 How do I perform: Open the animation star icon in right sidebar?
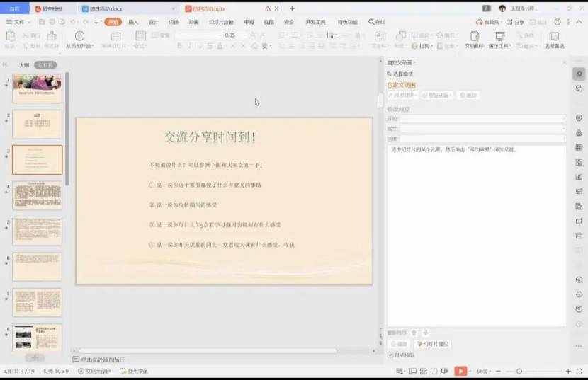tap(579, 74)
